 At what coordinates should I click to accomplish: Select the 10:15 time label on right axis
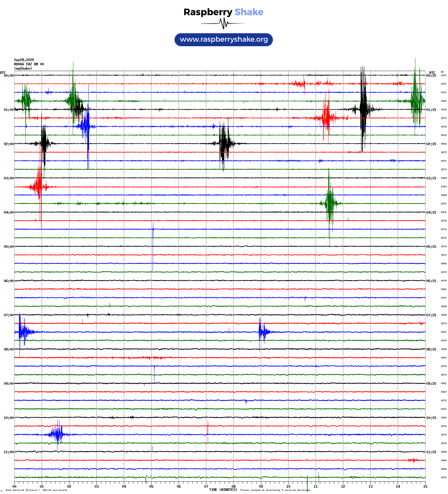(431, 418)
